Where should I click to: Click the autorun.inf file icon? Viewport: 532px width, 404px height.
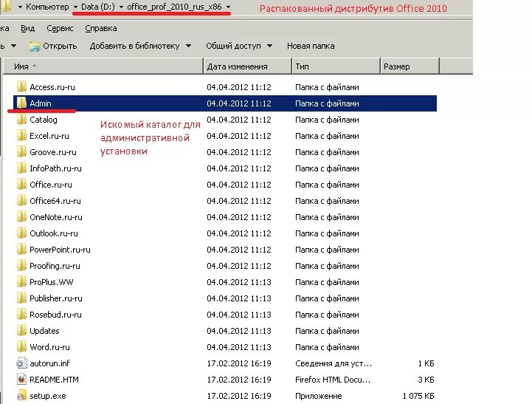click(21, 363)
